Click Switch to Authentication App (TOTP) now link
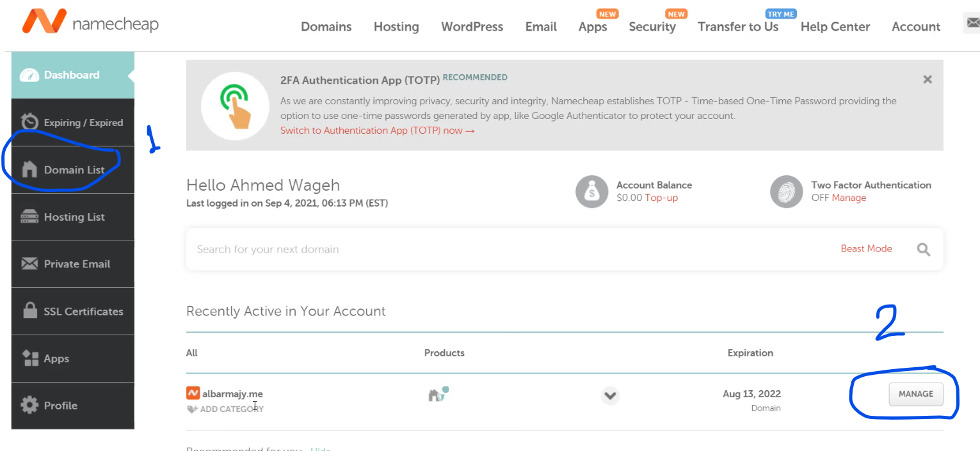Screen dimensions: 980x451 coord(378,131)
